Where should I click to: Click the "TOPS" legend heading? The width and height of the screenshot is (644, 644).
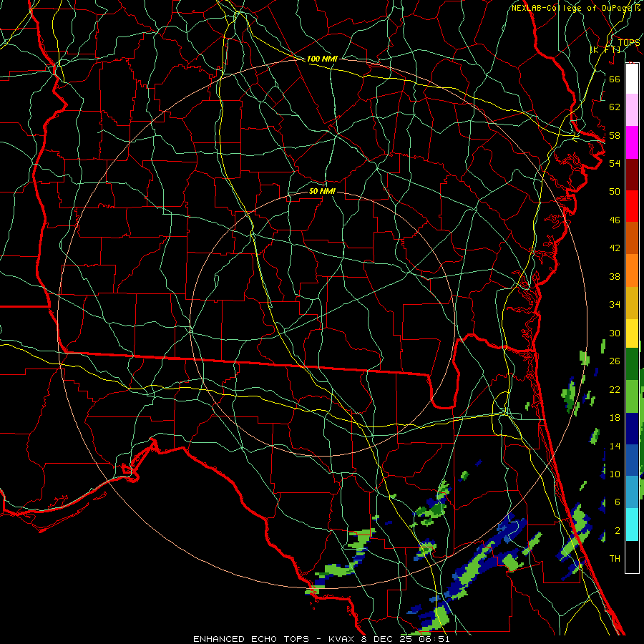(629, 42)
